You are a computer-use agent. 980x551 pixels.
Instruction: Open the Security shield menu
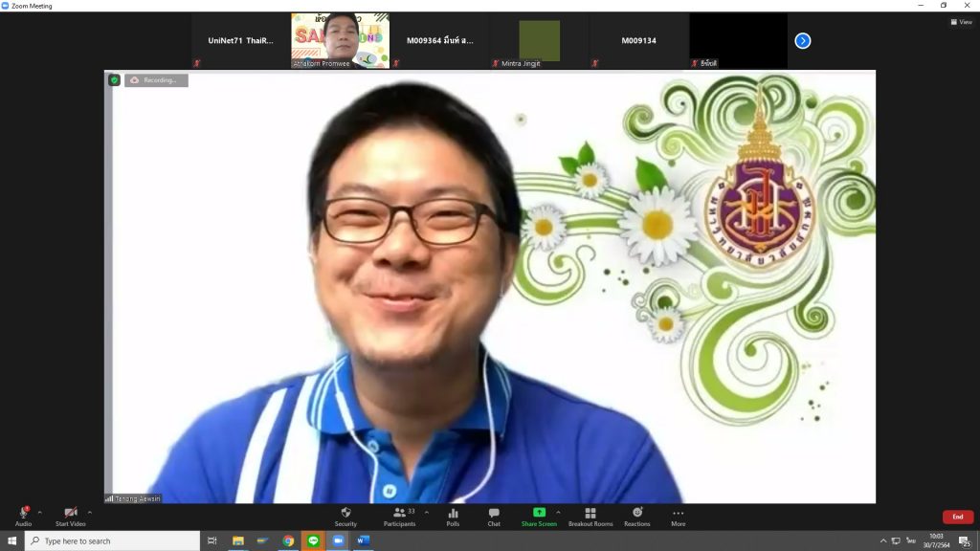coord(345,516)
